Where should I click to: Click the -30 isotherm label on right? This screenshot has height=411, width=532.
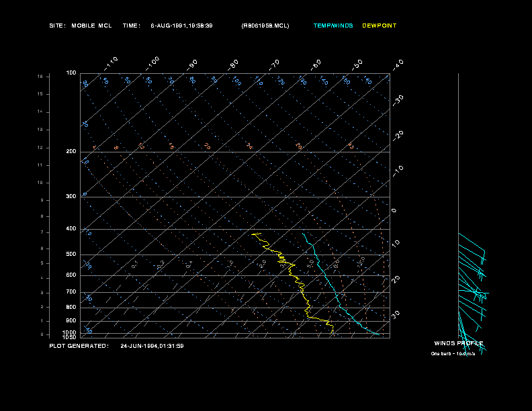click(x=398, y=101)
